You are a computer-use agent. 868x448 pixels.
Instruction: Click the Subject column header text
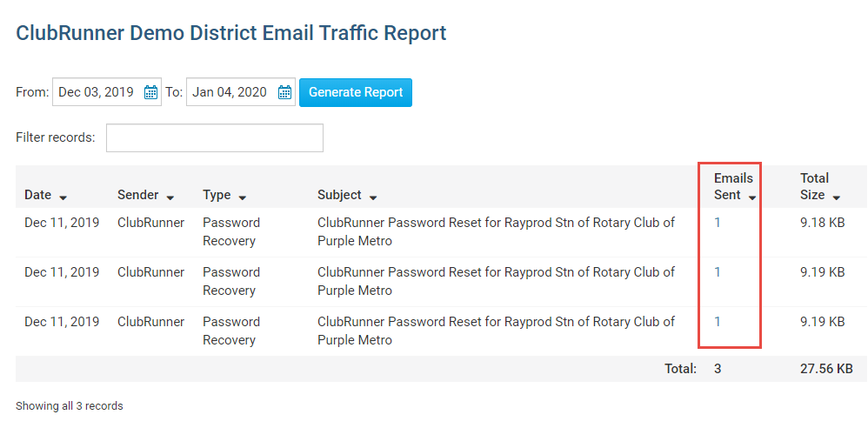(340, 195)
